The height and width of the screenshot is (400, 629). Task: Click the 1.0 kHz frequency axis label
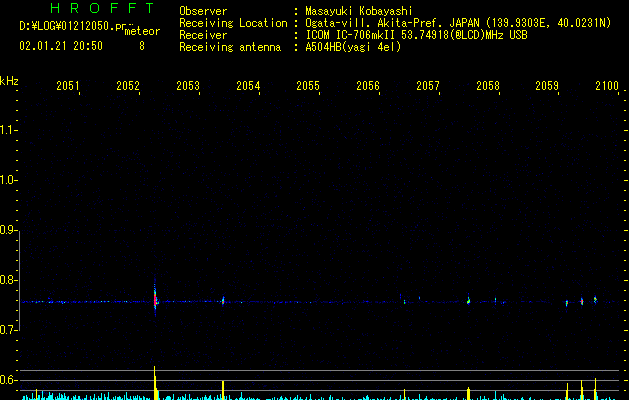(x=8, y=180)
